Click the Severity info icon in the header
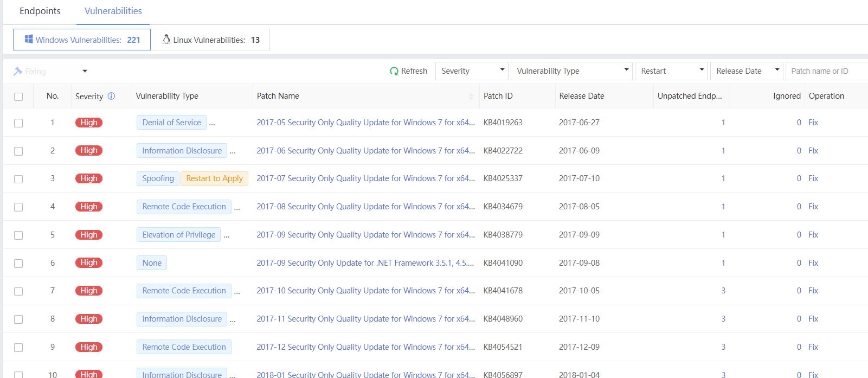 (111, 96)
